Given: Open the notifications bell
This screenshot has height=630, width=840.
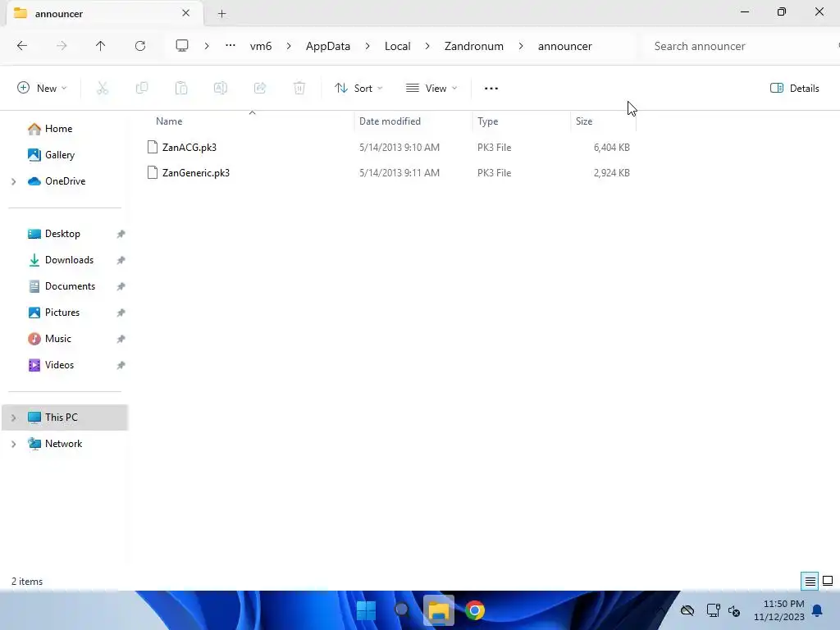Looking at the screenshot, I should point(818,610).
